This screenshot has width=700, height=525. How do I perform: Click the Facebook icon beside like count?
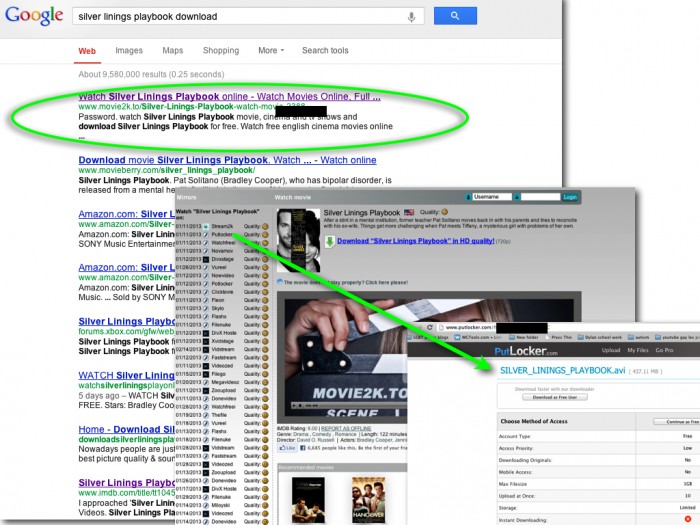pyautogui.click(x=302, y=448)
